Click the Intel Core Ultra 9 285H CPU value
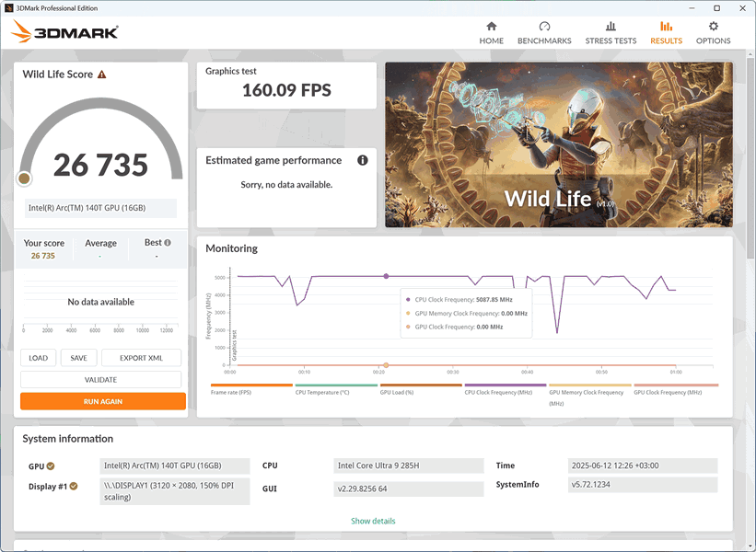This screenshot has width=756, height=552. (408, 466)
